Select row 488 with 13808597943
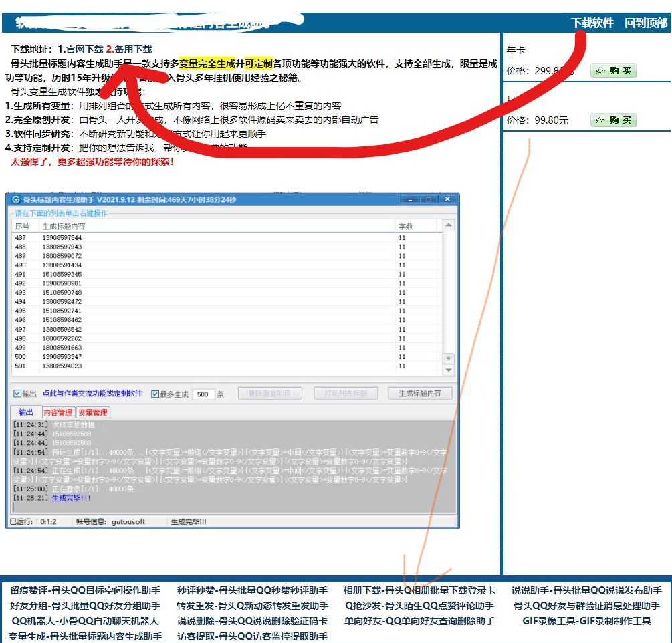Viewport: 672px width, 643px height. point(226,247)
